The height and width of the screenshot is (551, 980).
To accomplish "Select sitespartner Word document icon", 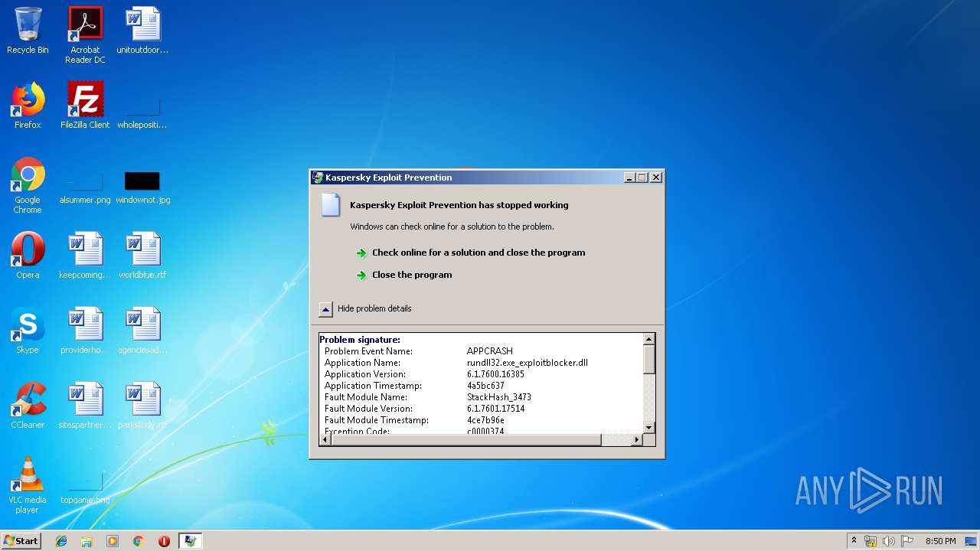I will coord(85,406).
